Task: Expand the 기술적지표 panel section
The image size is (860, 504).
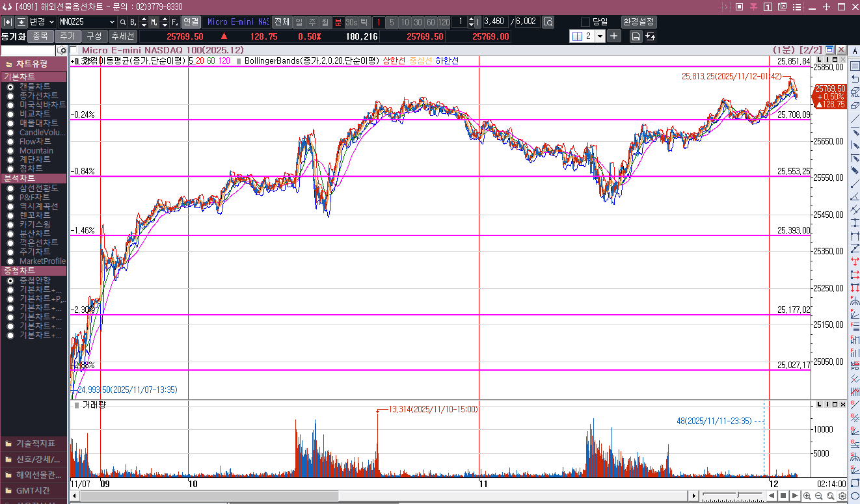Action: coord(34,443)
